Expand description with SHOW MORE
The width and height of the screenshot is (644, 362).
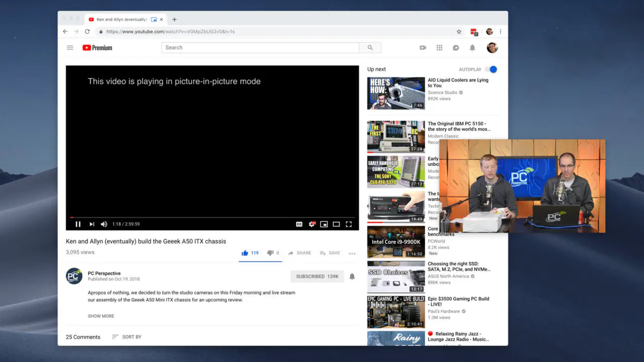(101, 316)
